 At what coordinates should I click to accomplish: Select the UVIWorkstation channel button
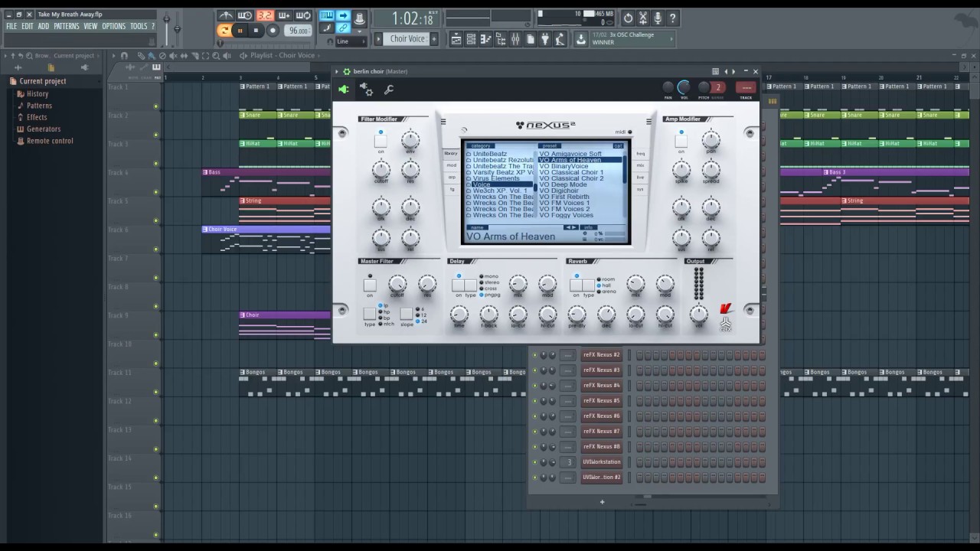(602, 461)
